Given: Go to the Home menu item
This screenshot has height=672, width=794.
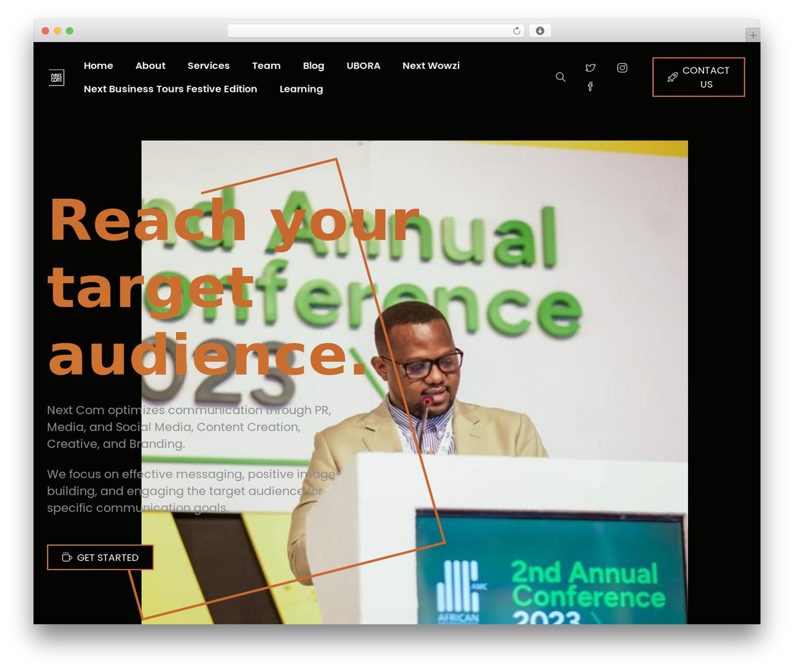Looking at the screenshot, I should click(x=99, y=66).
